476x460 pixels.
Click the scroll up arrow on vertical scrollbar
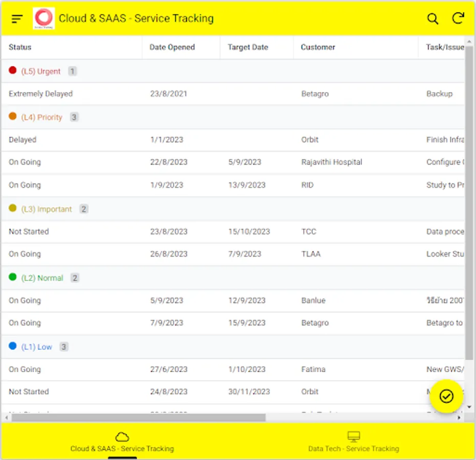tap(469, 41)
